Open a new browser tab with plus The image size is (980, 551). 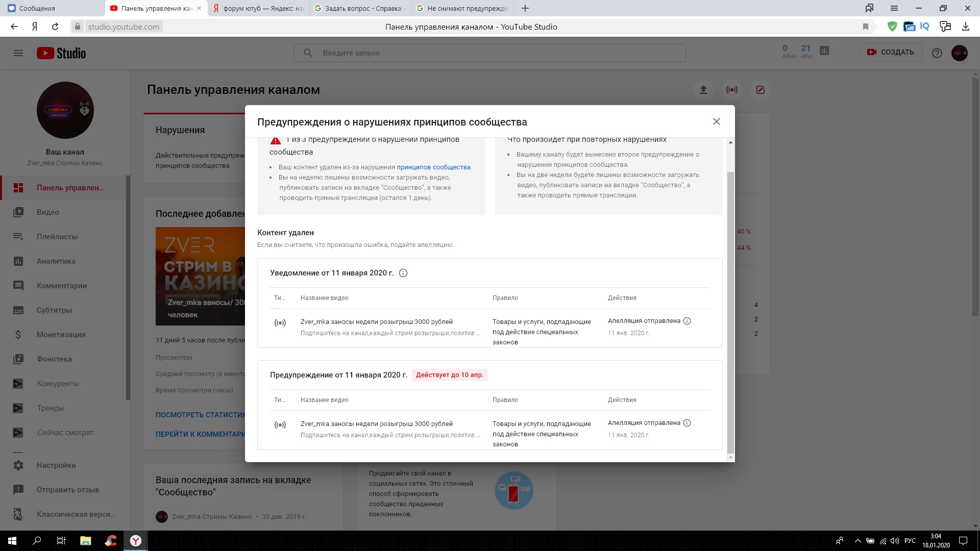[x=525, y=8]
